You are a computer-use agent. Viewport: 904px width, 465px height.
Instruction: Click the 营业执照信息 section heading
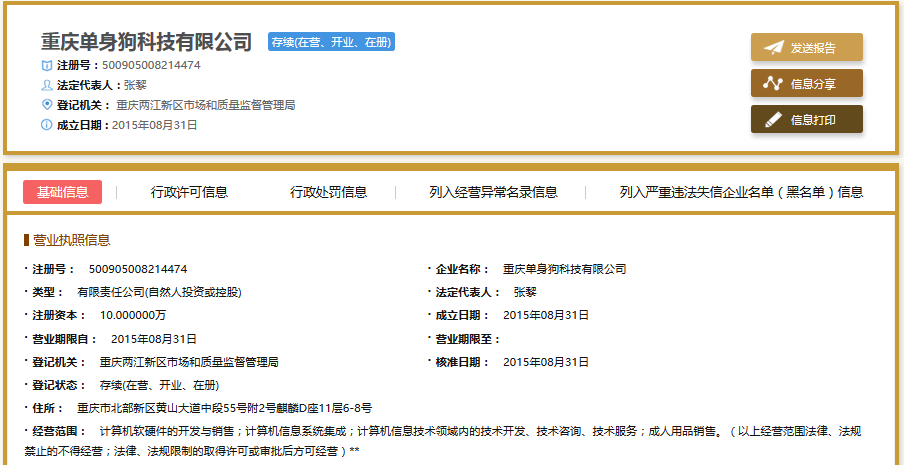point(71,240)
